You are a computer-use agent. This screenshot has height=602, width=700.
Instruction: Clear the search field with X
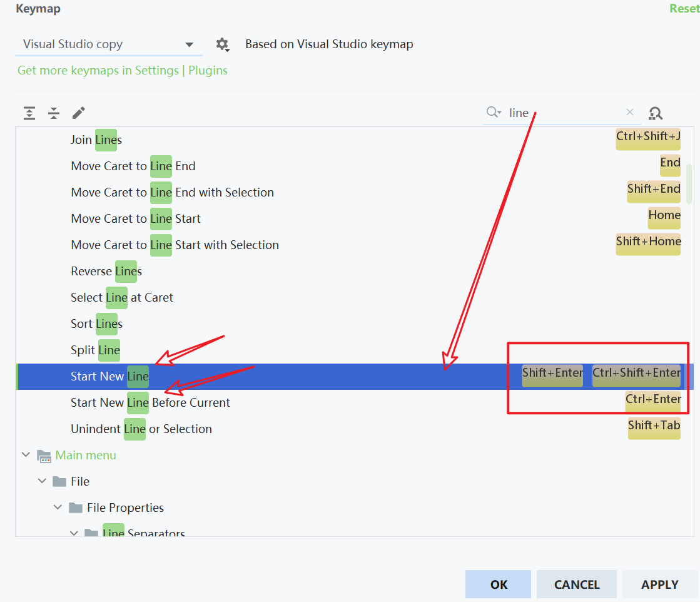coord(630,112)
